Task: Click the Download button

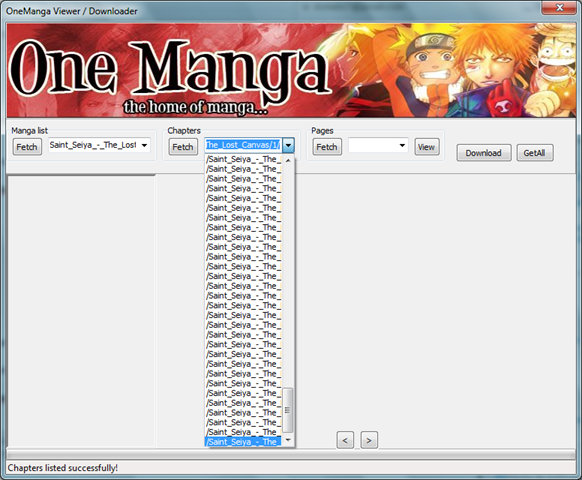Action: point(484,153)
